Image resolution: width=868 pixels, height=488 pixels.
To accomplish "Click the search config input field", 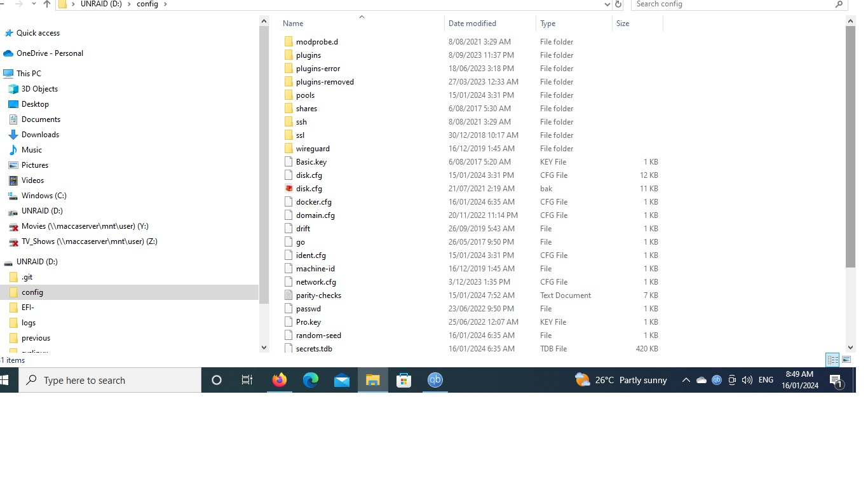I will point(731,4).
